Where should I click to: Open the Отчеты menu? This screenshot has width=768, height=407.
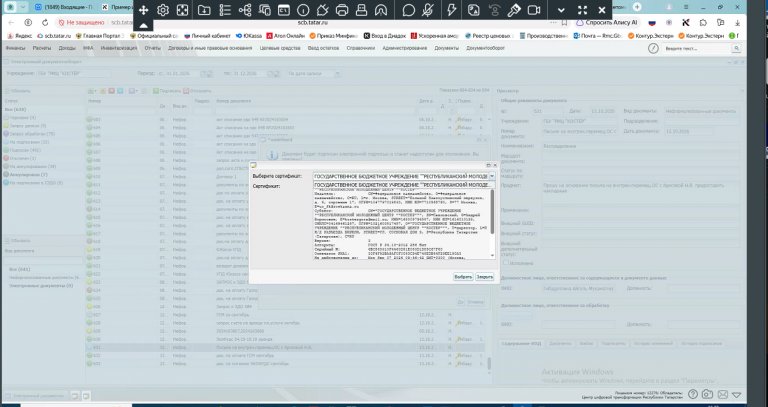pos(152,48)
